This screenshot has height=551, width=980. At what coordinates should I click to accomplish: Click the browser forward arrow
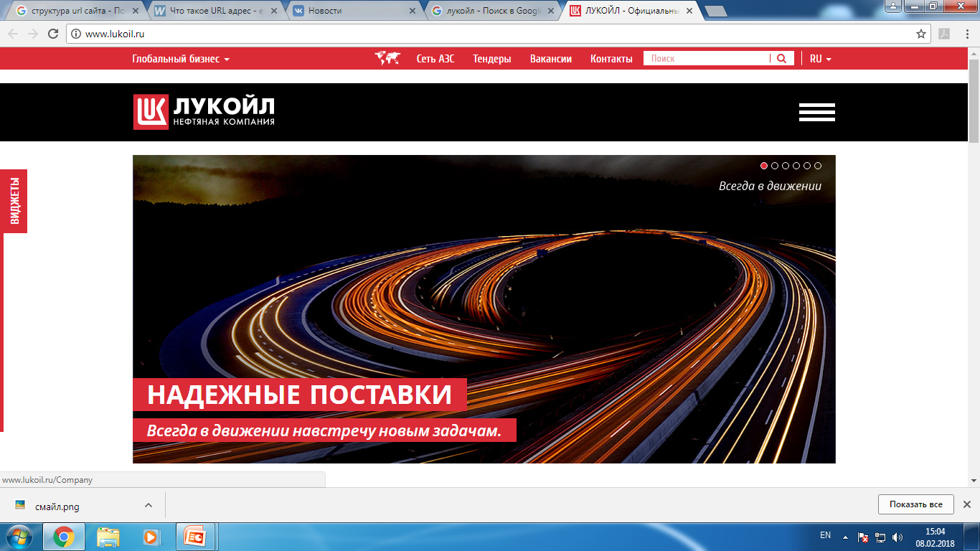tap(33, 34)
